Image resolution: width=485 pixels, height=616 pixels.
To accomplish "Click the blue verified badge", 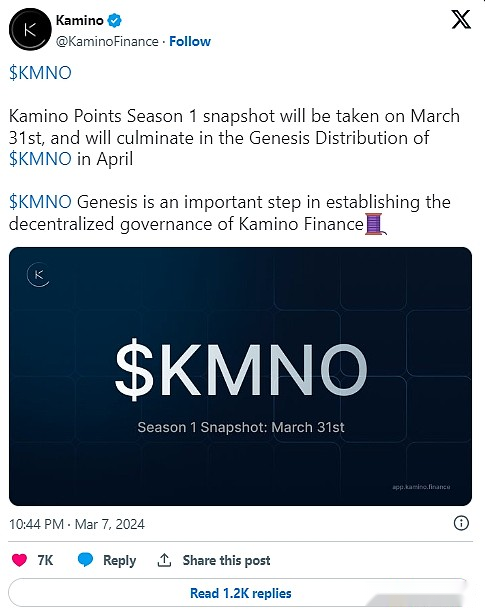I will click(114, 20).
